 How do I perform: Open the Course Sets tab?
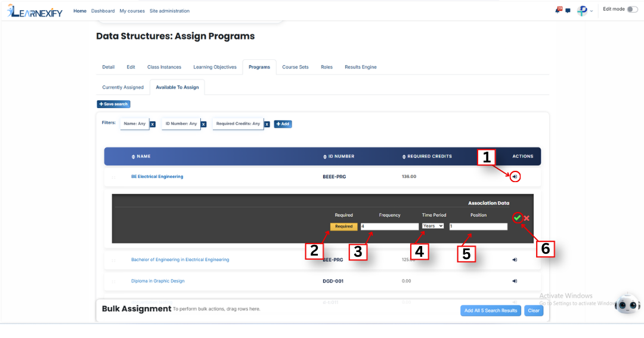[x=295, y=67]
